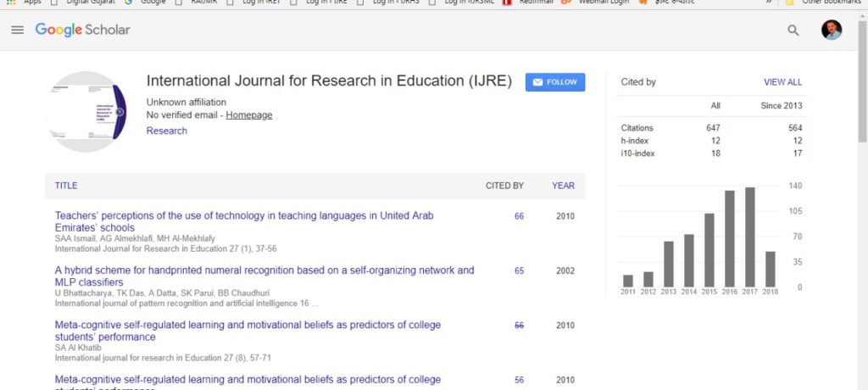Open the search magnifier icon
The height and width of the screenshot is (390, 868).
pos(793,31)
